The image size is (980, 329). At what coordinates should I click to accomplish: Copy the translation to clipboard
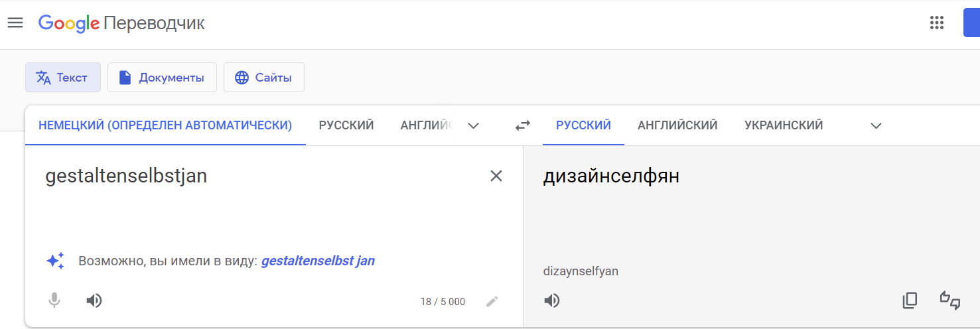pyautogui.click(x=910, y=300)
